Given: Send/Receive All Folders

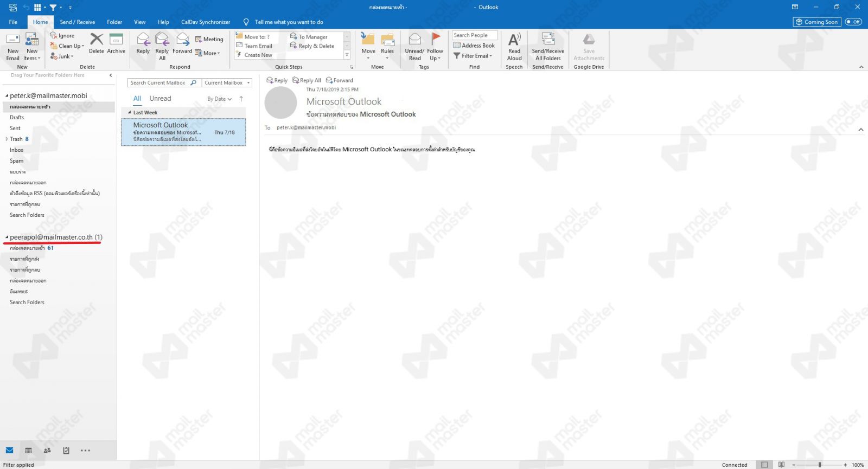Looking at the screenshot, I should [x=548, y=47].
